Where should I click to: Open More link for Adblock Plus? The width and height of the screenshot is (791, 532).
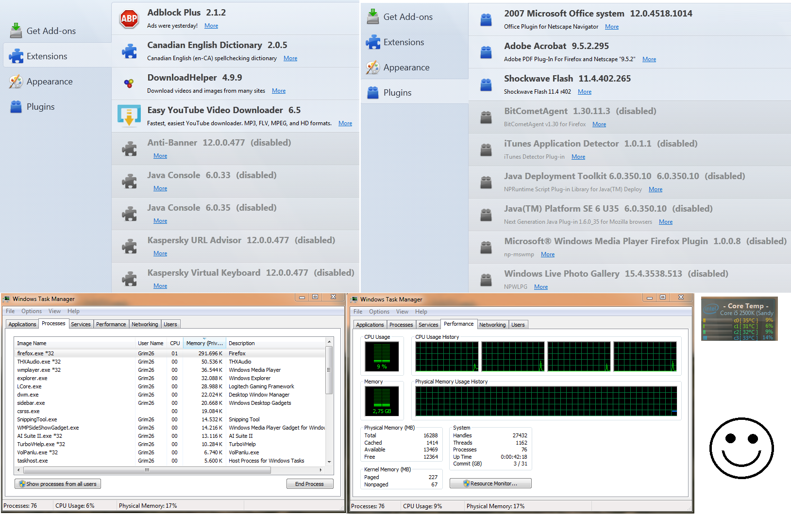click(x=211, y=26)
